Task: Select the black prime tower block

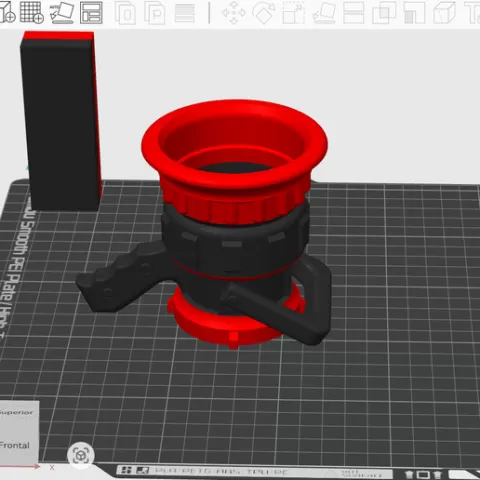Action: click(x=61, y=121)
